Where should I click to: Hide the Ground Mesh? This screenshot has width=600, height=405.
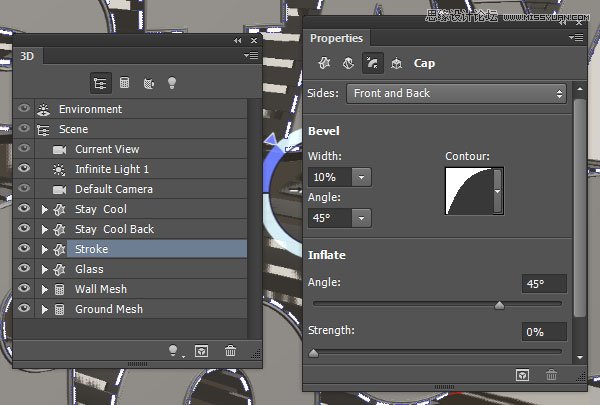24,308
